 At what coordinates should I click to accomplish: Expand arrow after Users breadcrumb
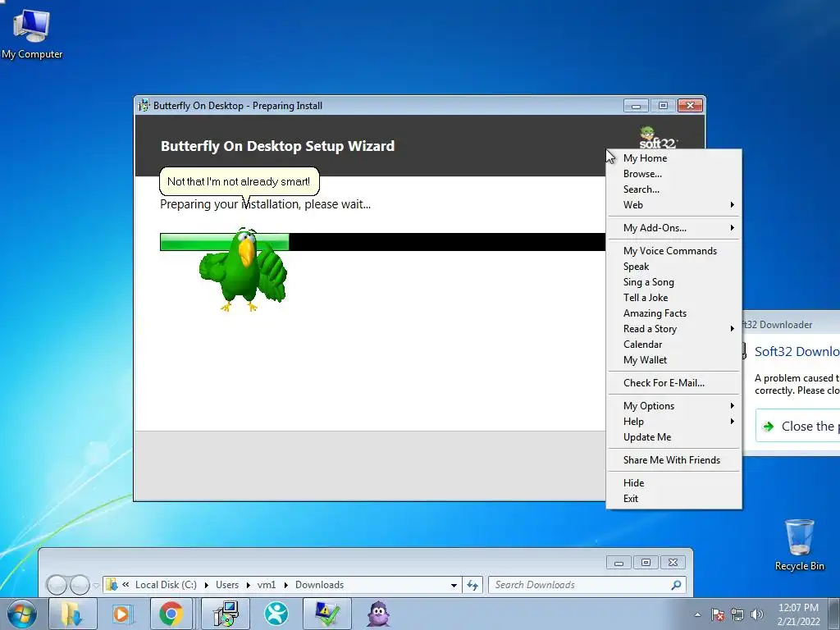[x=248, y=585]
